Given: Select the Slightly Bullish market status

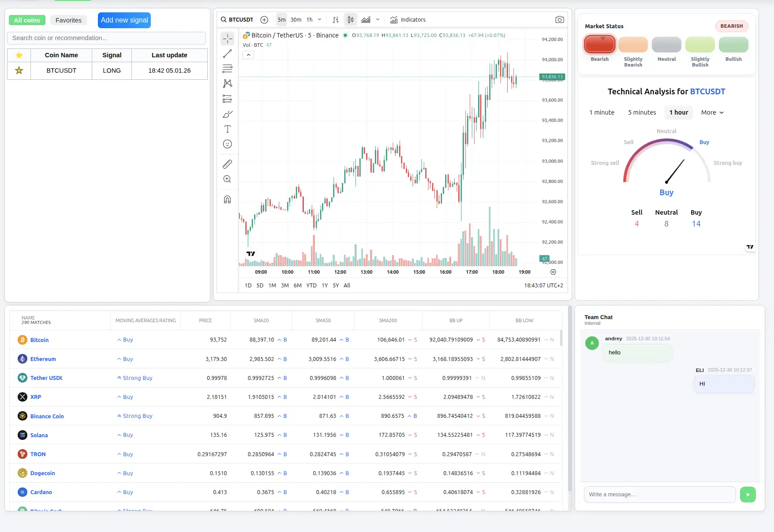Looking at the screenshot, I should click(x=699, y=45).
